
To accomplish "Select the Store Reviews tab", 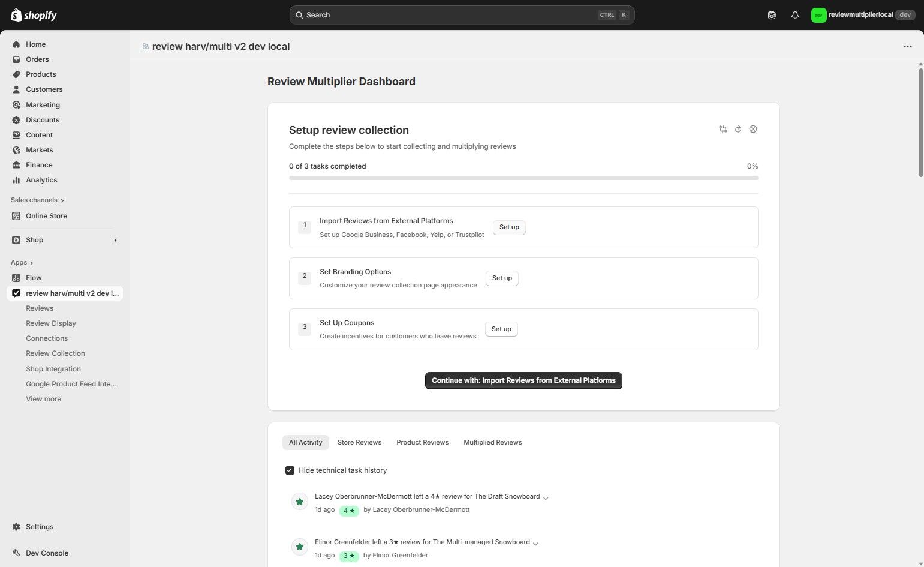I will click(x=359, y=442).
